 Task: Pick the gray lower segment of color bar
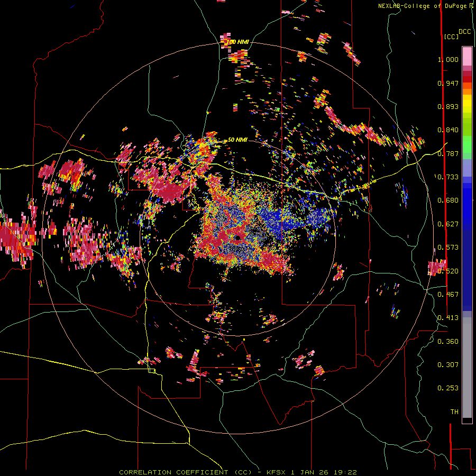pyautogui.click(x=467, y=369)
